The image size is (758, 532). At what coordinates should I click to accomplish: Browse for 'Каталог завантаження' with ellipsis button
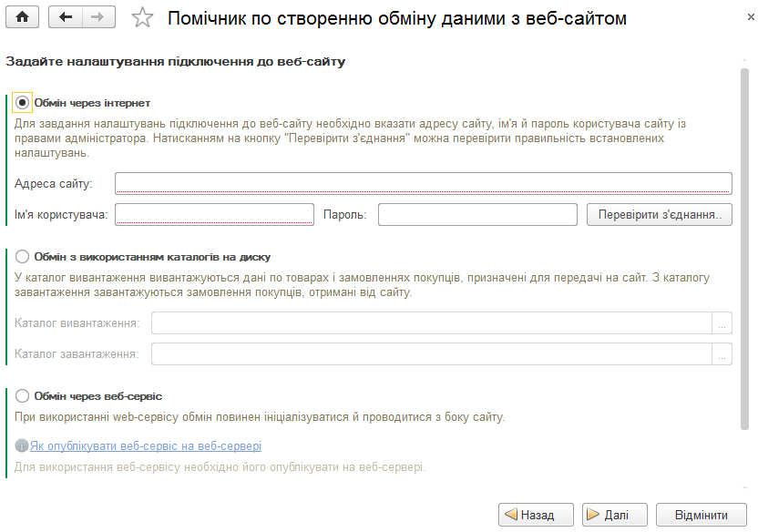(722, 354)
